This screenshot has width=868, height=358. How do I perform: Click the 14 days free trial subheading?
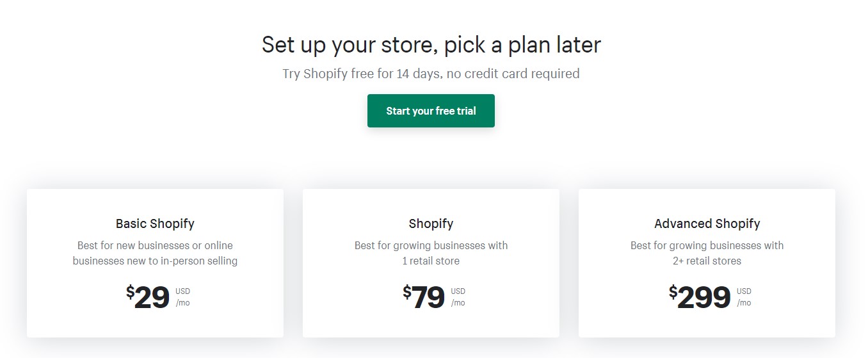coord(431,74)
